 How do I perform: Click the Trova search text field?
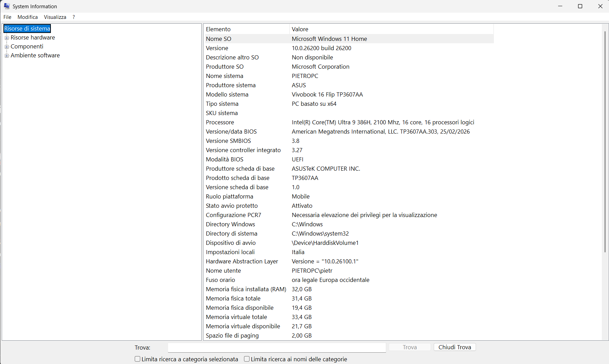[x=277, y=347]
